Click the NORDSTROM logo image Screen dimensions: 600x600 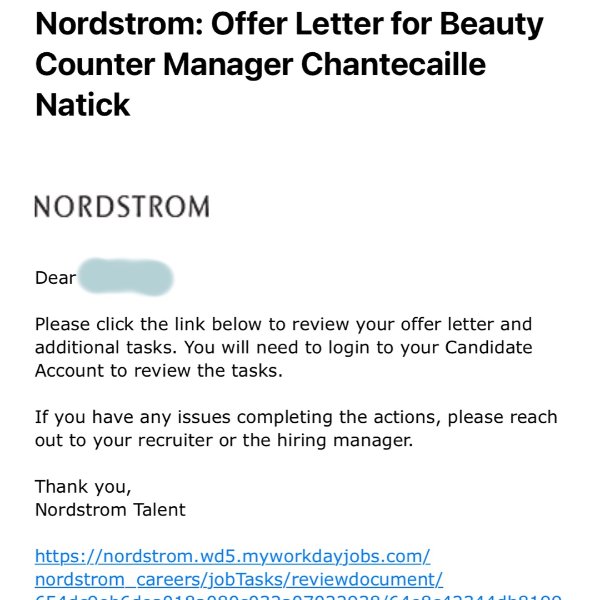click(122, 206)
